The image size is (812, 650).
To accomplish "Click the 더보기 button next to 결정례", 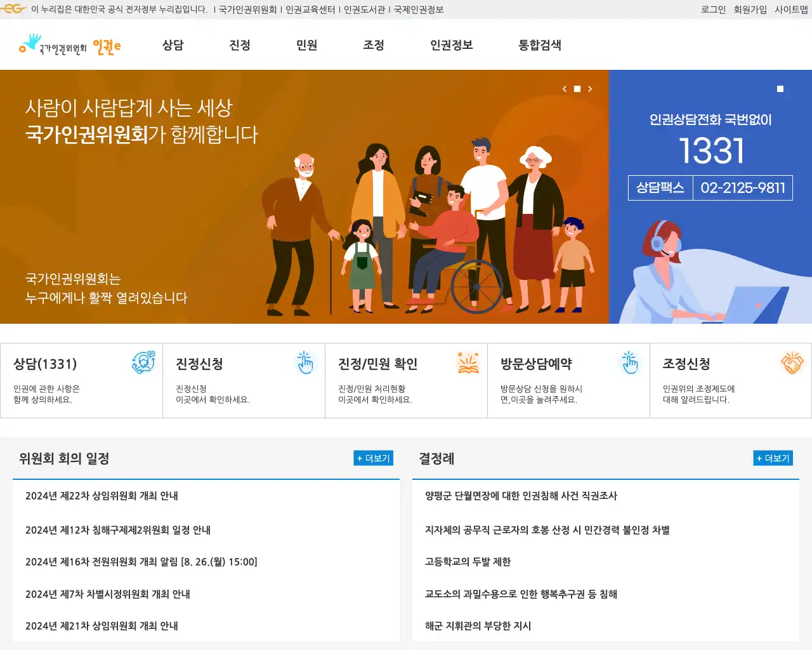I will tap(773, 458).
